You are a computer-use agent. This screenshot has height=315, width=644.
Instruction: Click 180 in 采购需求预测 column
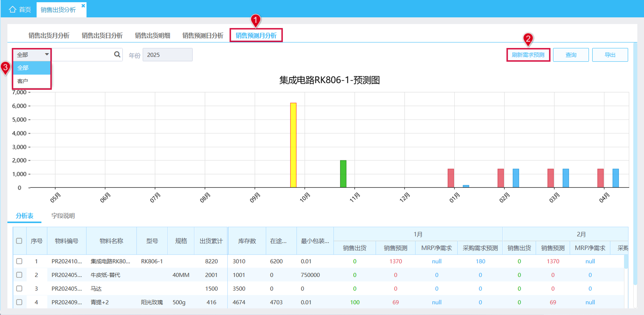(x=480, y=261)
